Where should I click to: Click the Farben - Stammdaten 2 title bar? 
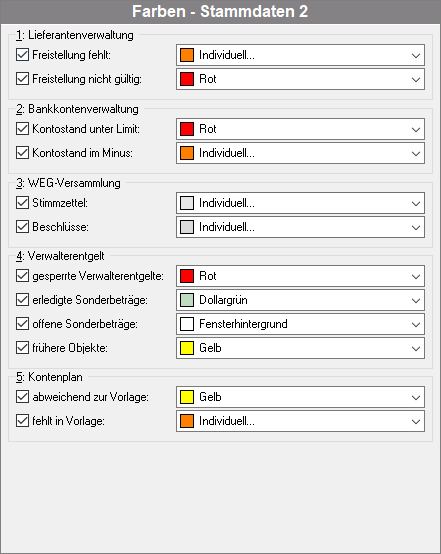click(x=220, y=12)
